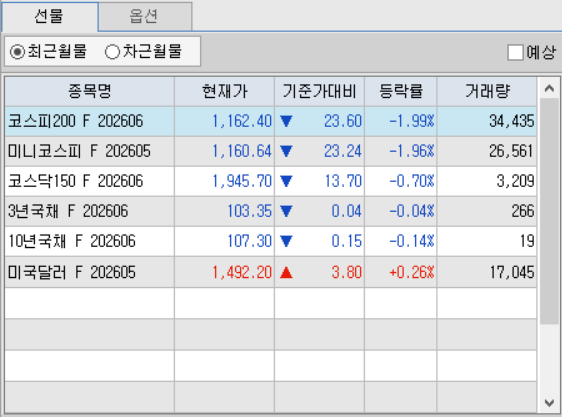Sort by the 종목명 column header

(x=90, y=91)
